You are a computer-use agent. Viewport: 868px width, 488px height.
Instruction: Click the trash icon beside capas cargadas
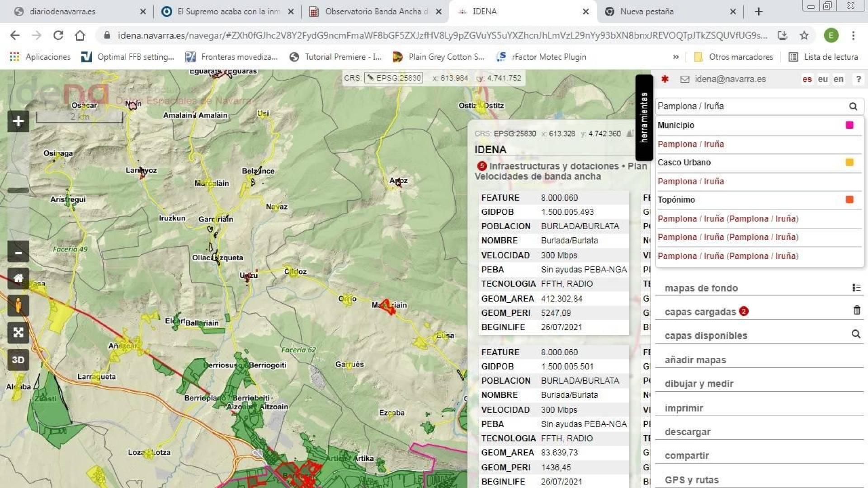856,310
